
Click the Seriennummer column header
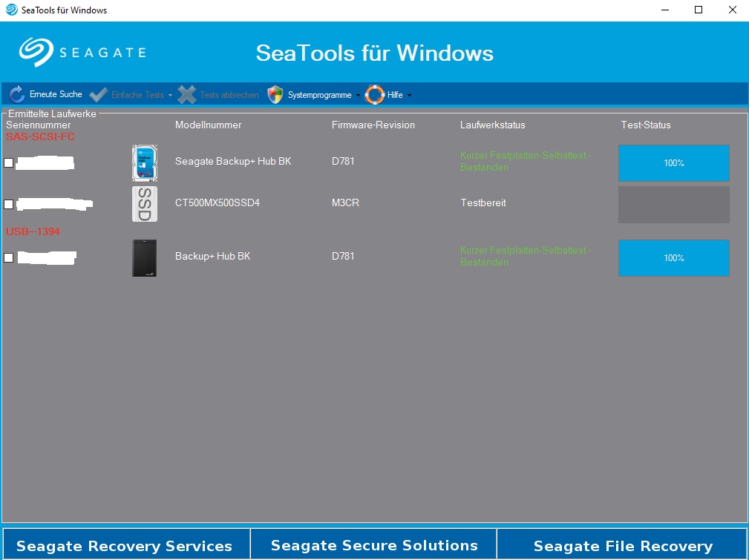(x=38, y=125)
